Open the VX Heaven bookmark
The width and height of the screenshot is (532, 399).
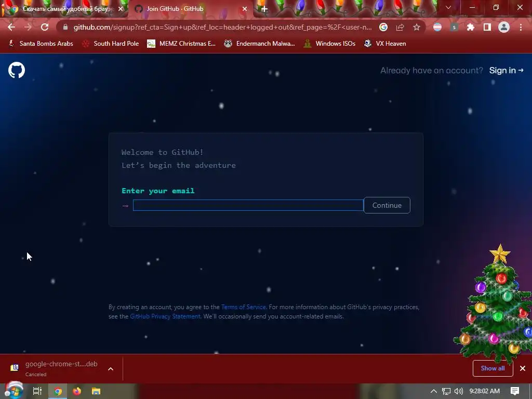pyautogui.click(x=385, y=44)
